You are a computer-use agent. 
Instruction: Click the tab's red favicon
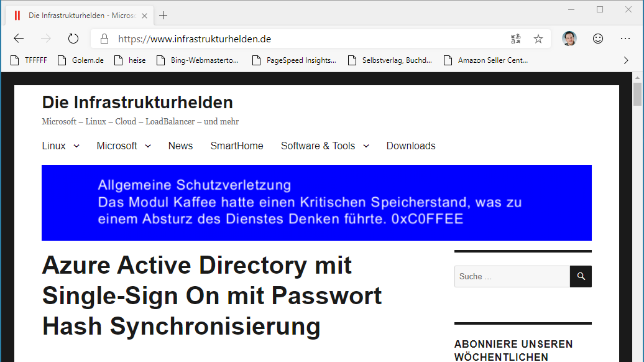pyautogui.click(x=17, y=16)
